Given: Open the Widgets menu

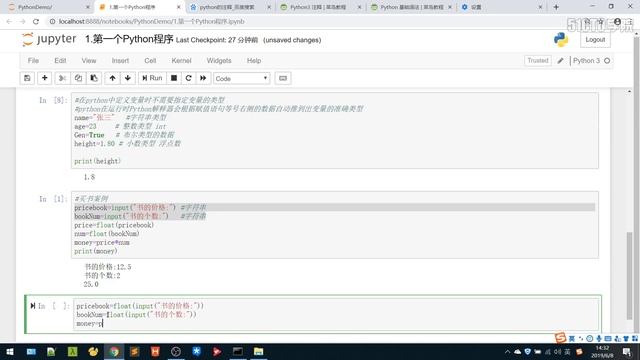Looking at the screenshot, I should [219, 60].
